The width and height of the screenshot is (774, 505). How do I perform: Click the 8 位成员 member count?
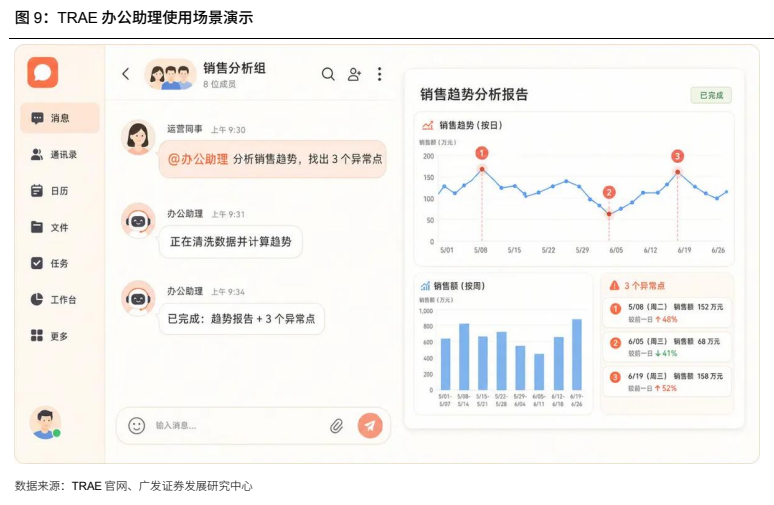coord(219,84)
